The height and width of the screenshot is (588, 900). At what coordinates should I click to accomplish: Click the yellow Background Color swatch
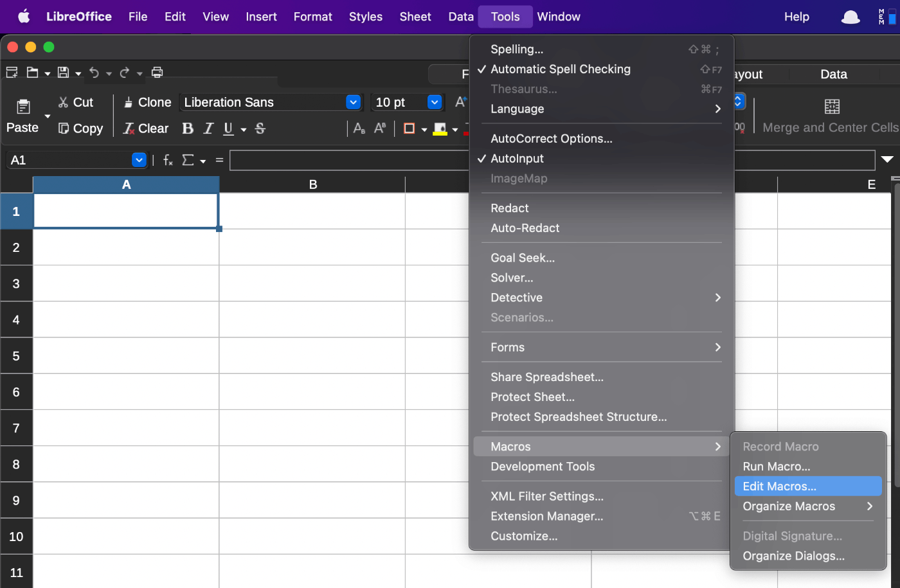[440, 129]
